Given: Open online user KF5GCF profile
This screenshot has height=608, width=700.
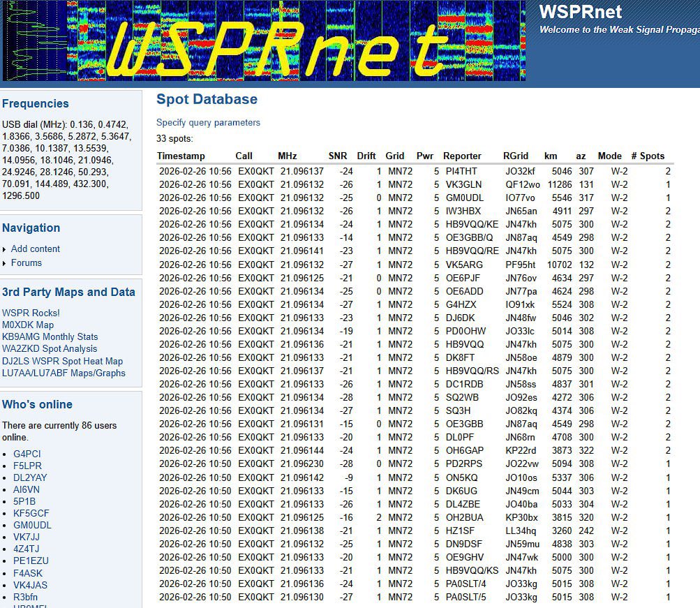Looking at the screenshot, I should tap(31, 513).
